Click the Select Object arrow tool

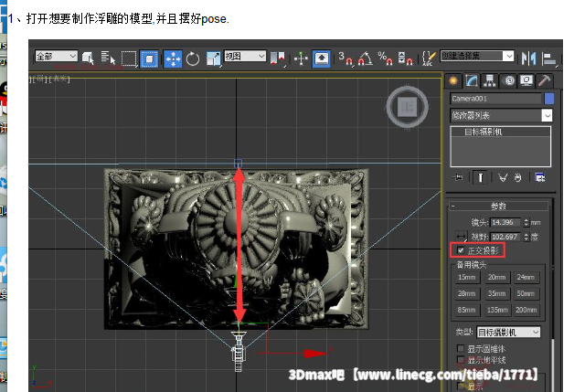coord(88,58)
